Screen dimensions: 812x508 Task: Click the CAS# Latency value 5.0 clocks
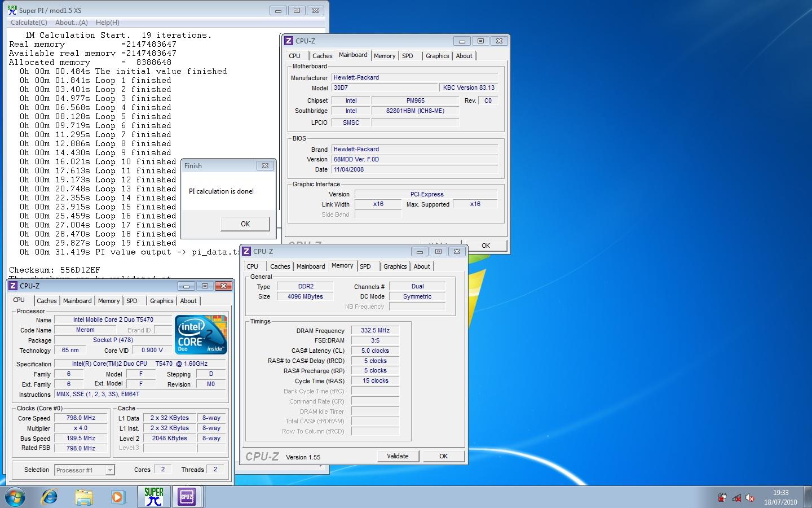point(375,351)
